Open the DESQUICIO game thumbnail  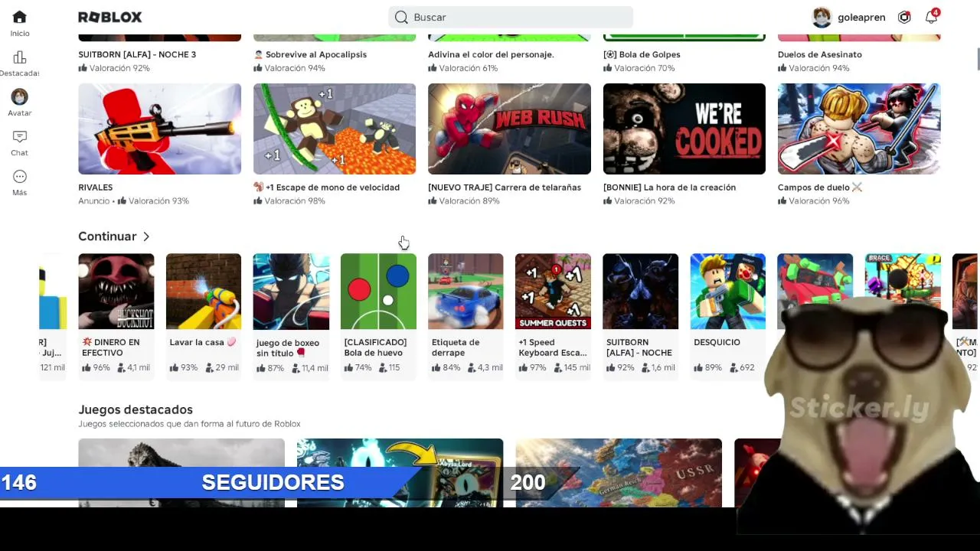(x=727, y=292)
